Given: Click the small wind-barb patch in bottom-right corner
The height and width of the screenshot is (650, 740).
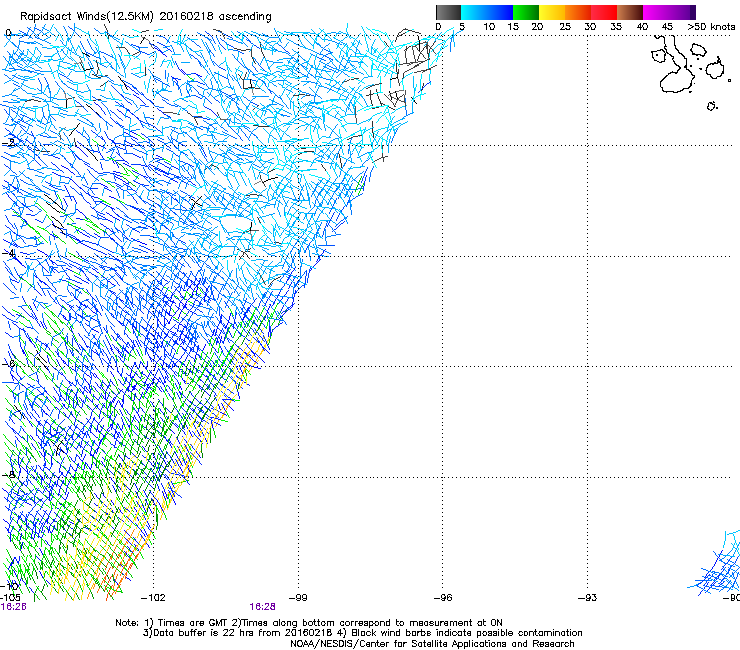Looking at the screenshot, I should 715,563.
